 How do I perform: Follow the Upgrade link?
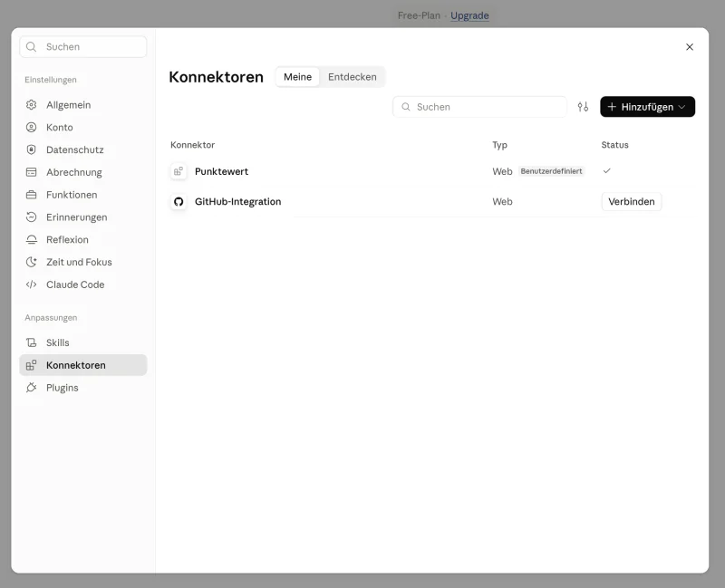(469, 15)
